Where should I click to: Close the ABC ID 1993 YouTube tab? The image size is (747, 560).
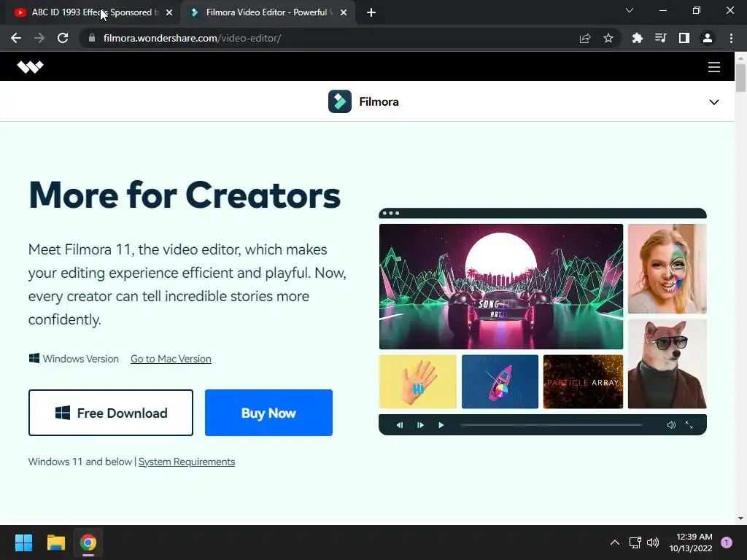click(169, 12)
